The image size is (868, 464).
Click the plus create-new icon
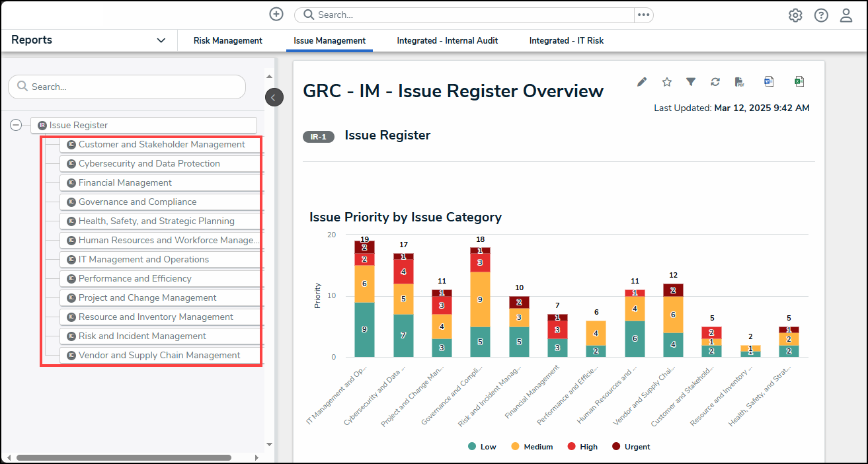tap(276, 15)
